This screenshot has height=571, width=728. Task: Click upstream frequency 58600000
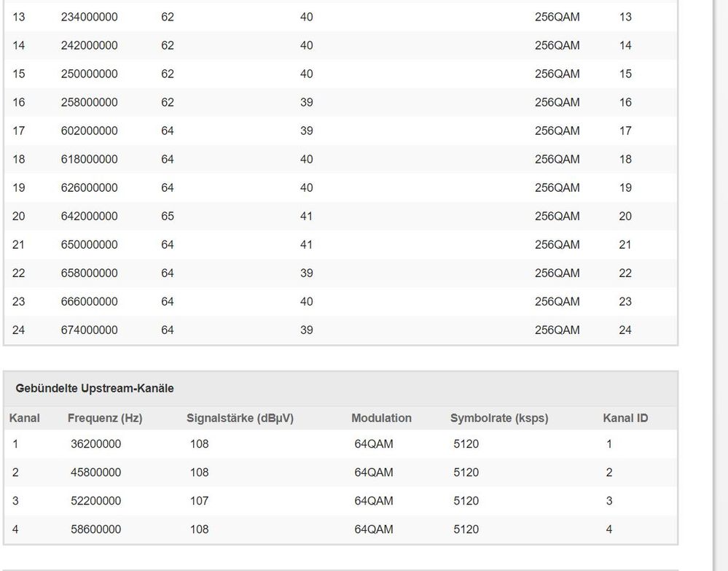click(x=95, y=529)
